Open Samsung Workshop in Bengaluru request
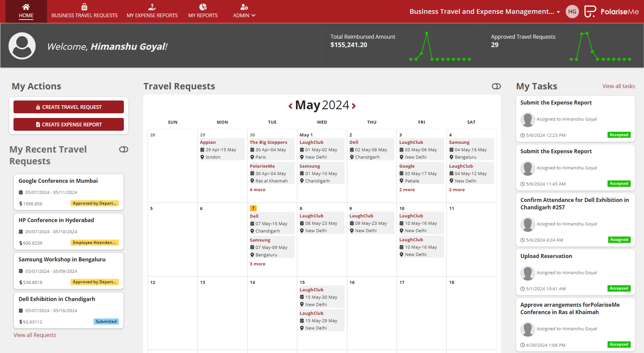This screenshot has height=353, width=644. [x=68, y=271]
